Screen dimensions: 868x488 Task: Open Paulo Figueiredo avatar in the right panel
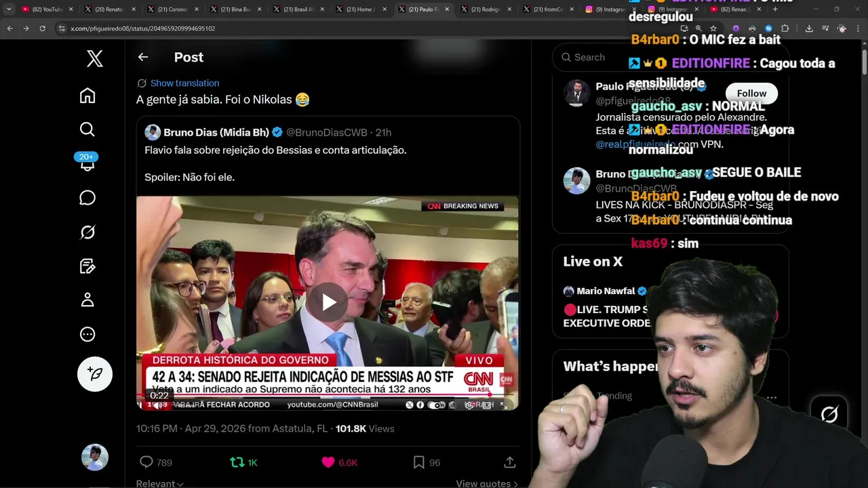coord(577,93)
